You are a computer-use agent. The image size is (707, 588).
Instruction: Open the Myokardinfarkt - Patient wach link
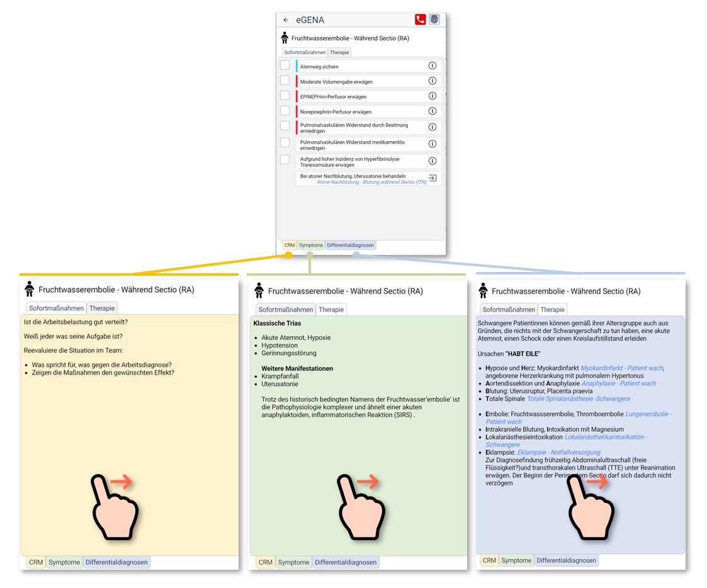621,368
